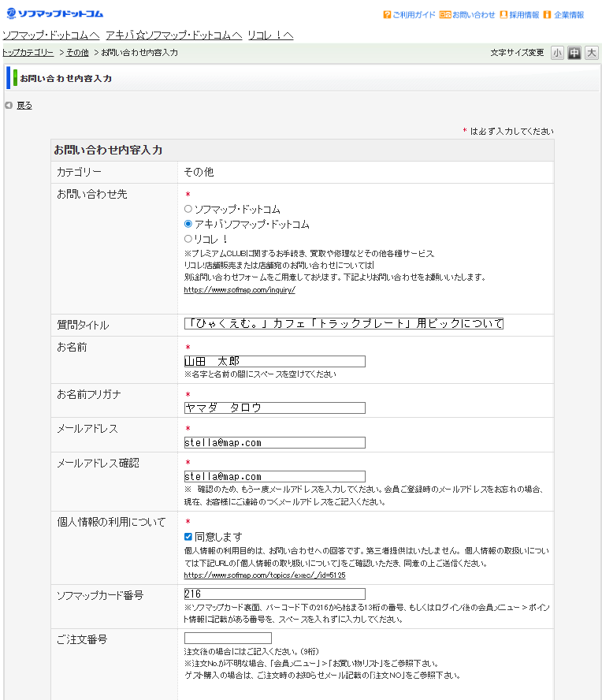Click the カテゴリー value その他
The image size is (602, 700).
click(199, 172)
